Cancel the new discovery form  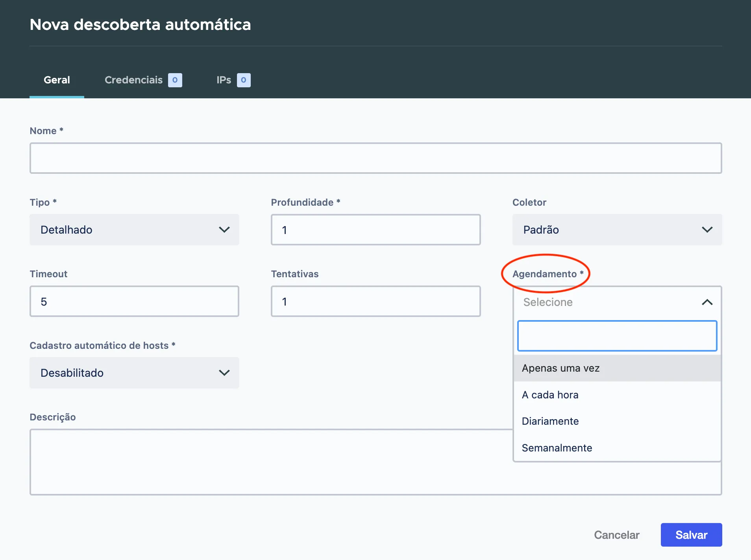pos(616,535)
